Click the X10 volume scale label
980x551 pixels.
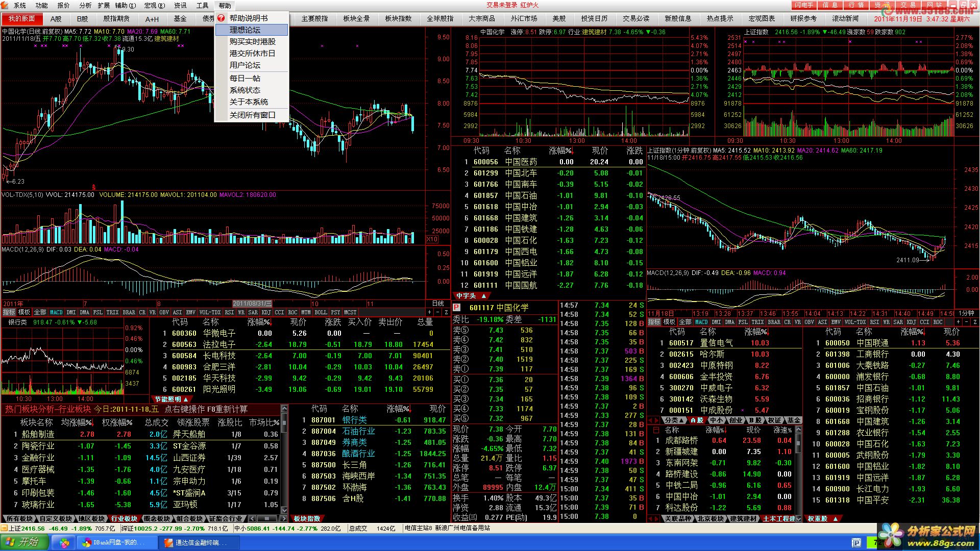pos(432,239)
